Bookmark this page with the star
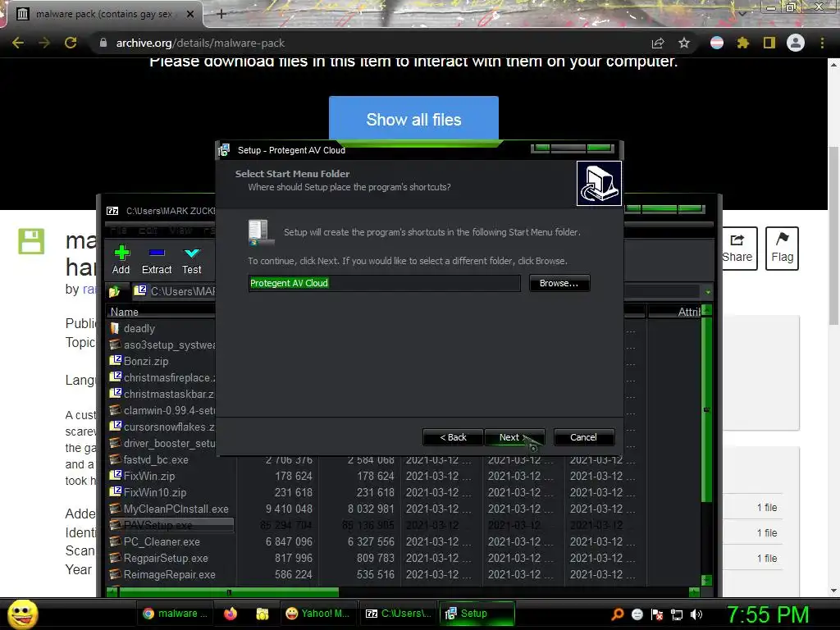840x630 pixels. coord(684,43)
